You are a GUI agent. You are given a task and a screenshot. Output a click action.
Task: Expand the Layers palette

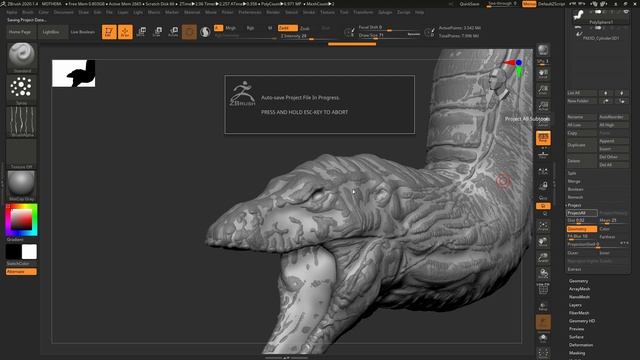tap(575, 305)
